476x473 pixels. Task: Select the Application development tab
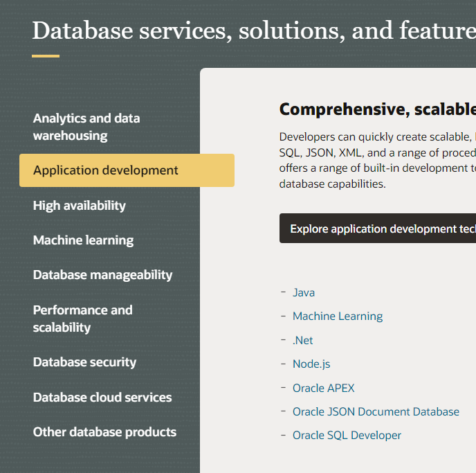pyautogui.click(x=127, y=170)
